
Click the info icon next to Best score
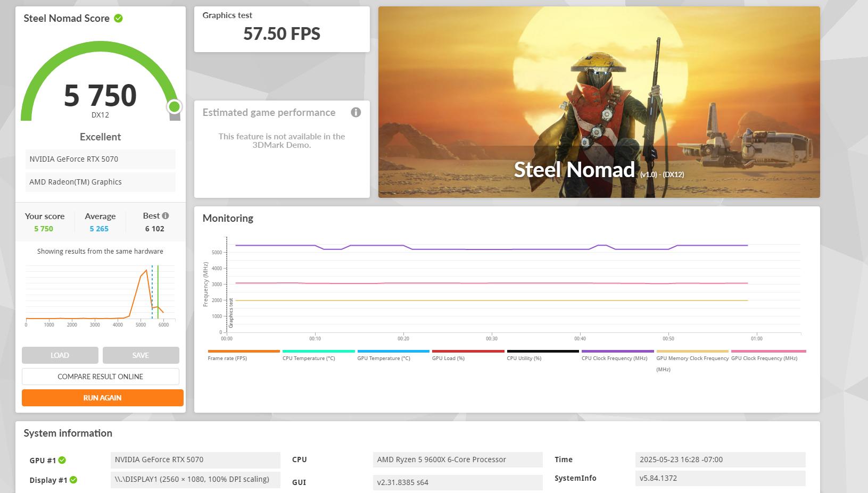(x=166, y=215)
